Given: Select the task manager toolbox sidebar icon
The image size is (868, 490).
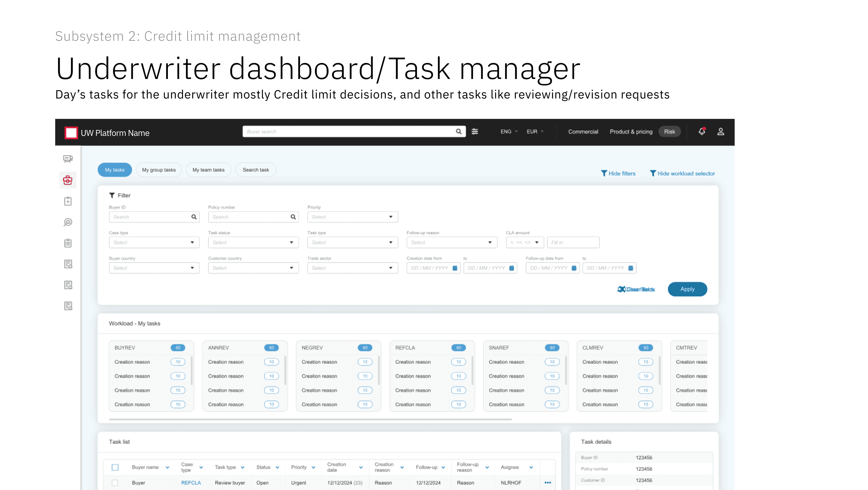Looking at the screenshot, I should pyautogui.click(x=68, y=180).
